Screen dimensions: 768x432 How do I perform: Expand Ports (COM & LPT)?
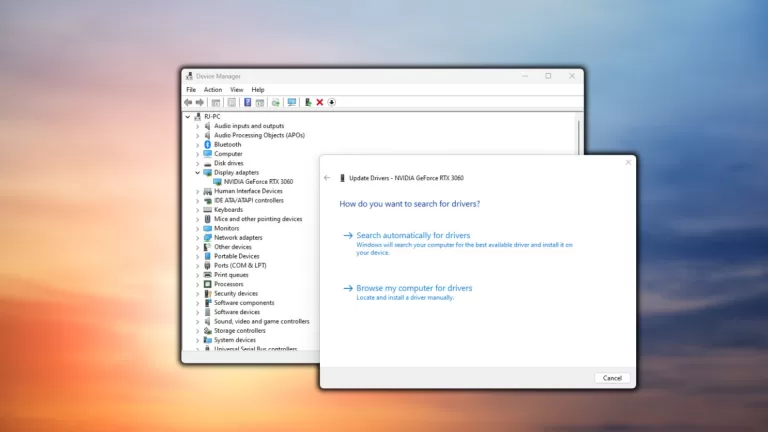[x=197, y=265]
